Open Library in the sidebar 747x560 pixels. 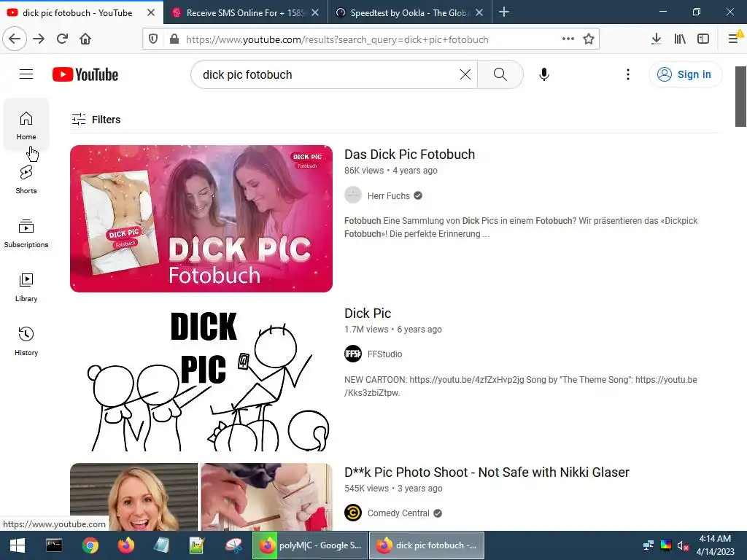26,287
